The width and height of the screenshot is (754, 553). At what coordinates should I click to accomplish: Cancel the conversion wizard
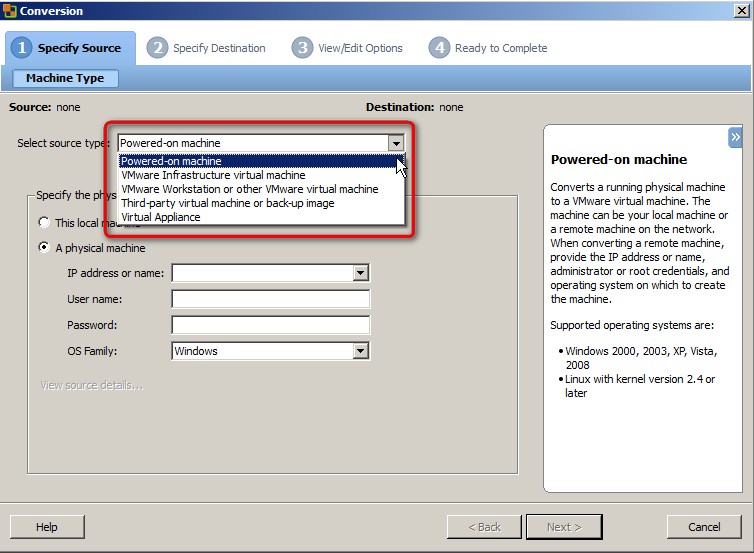[704, 527]
